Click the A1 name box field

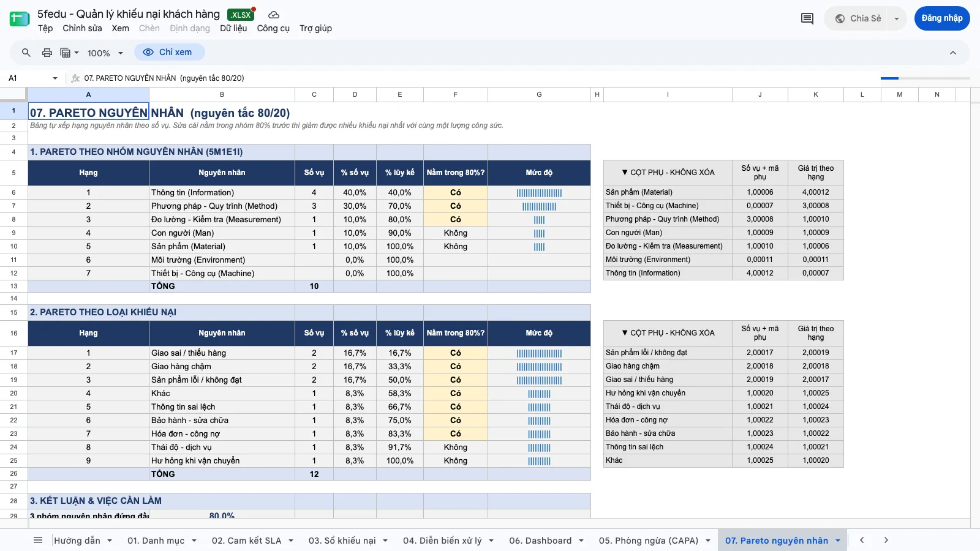click(x=28, y=78)
